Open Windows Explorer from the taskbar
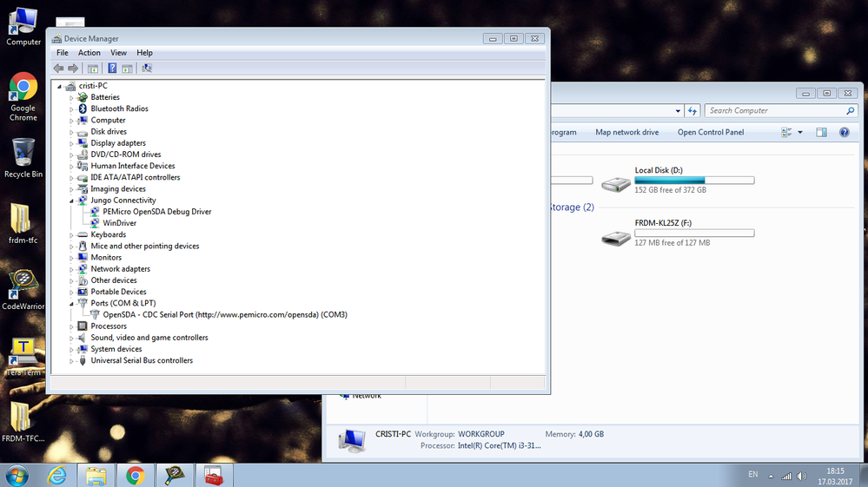Viewport: 868px width, 487px height. (x=96, y=476)
